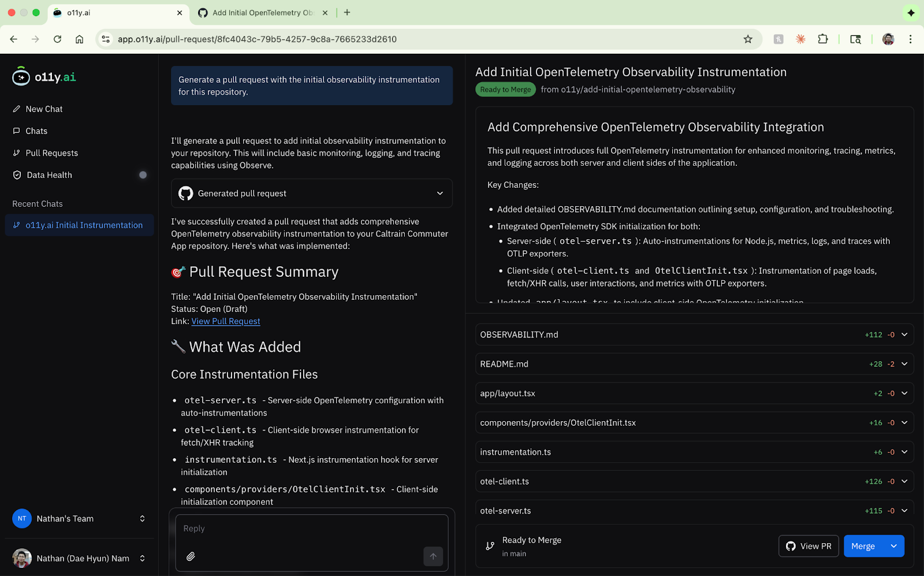
Task: Click the branch icon beside Ready to Merge
Action: [x=490, y=546]
